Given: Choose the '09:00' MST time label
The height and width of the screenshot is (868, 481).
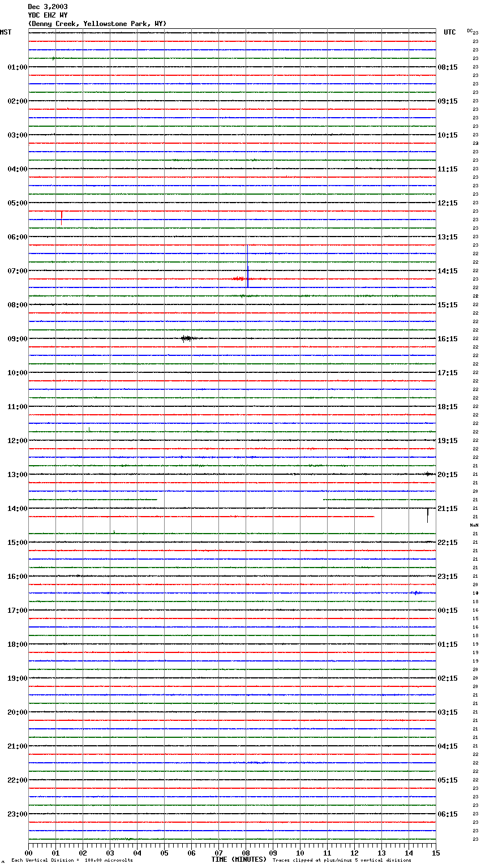Looking at the screenshot, I should pos(18,339).
